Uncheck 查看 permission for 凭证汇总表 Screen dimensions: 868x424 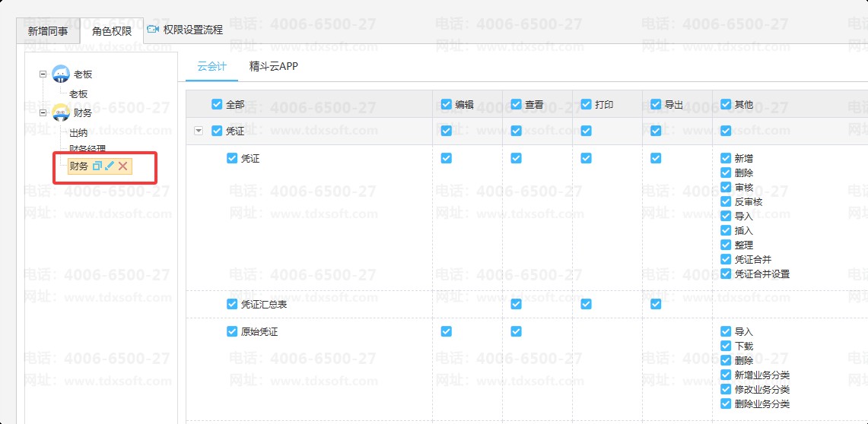(516, 304)
